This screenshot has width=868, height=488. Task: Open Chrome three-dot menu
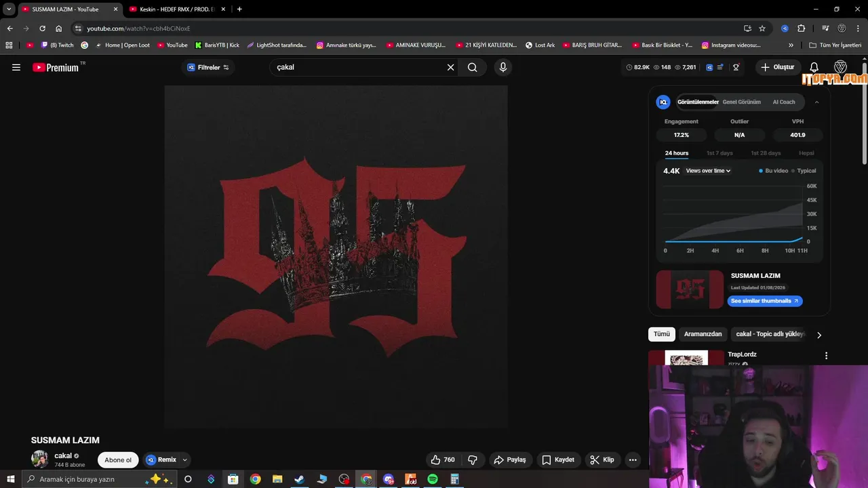coord(858,28)
